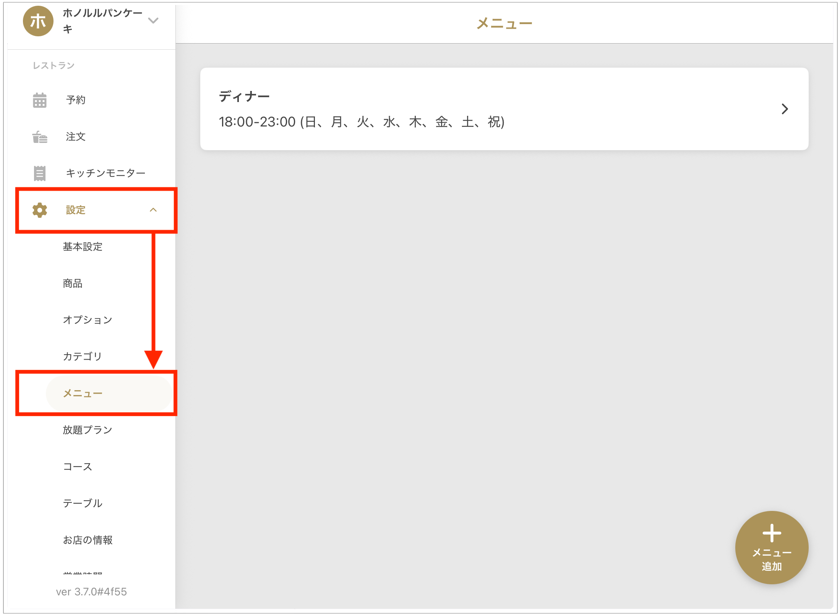
Task: Click the plus icon on メニュー追加
Action: (772, 533)
